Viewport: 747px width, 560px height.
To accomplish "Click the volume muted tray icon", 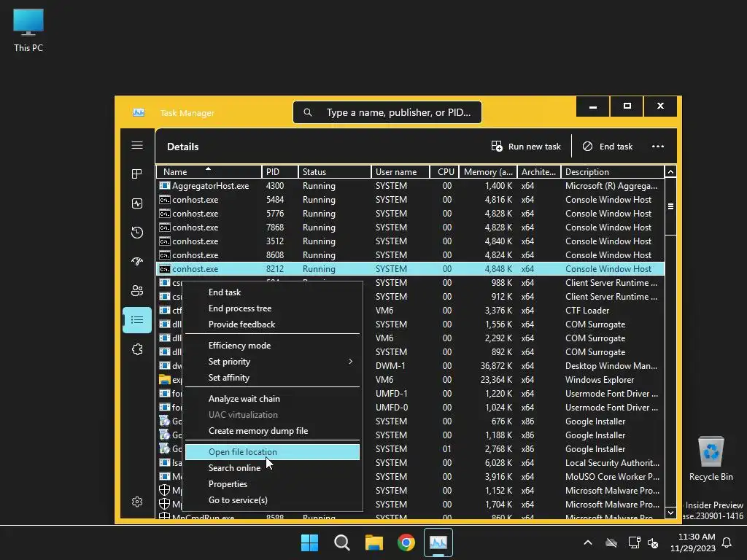I will (653, 542).
